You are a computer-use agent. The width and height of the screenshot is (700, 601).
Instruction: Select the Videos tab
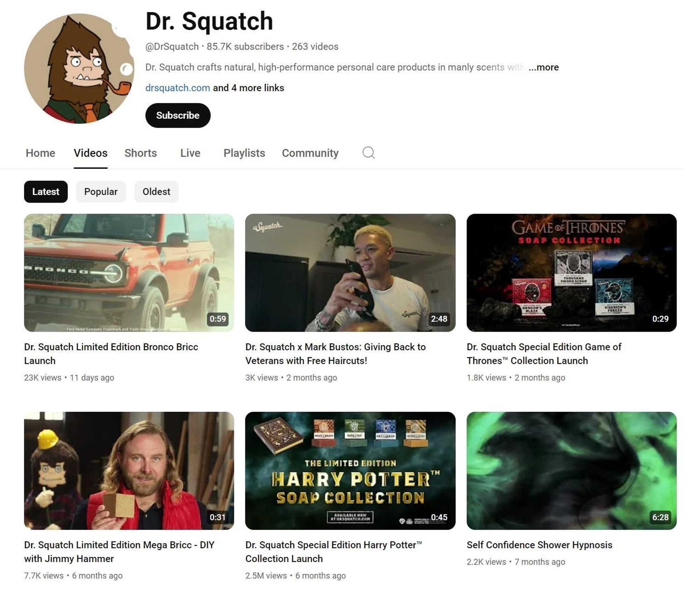[x=90, y=153]
